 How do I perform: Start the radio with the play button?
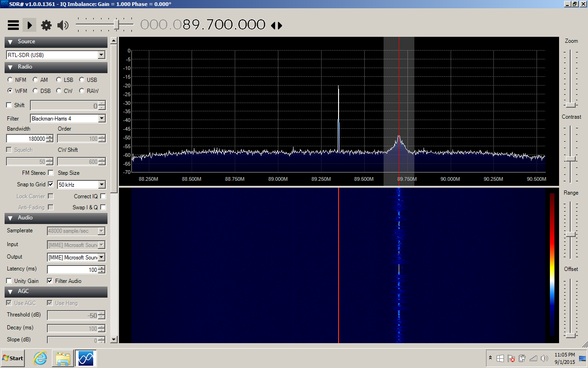(x=29, y=25)
